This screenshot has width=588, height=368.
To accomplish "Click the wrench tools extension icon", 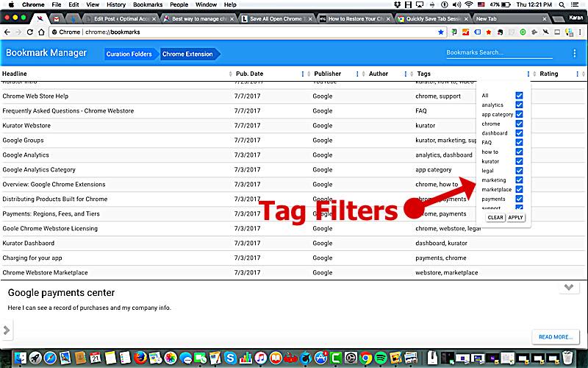I will pos(546,32).
